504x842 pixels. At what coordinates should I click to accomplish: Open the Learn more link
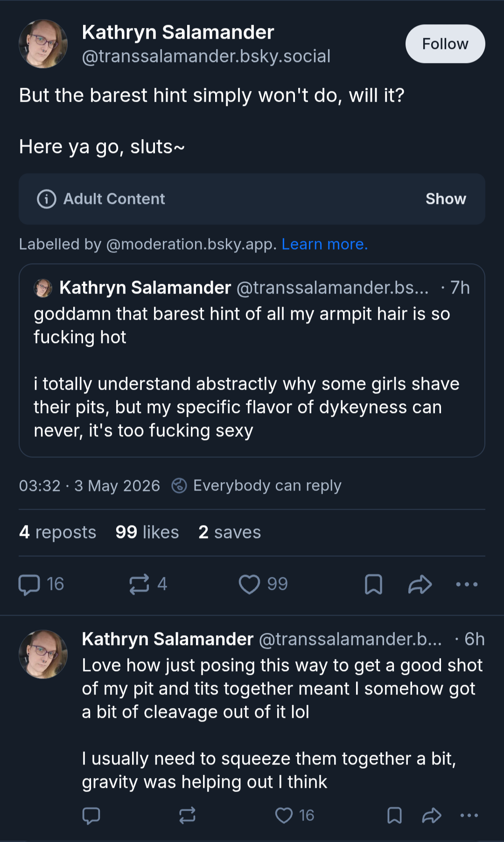coord(325,244)
